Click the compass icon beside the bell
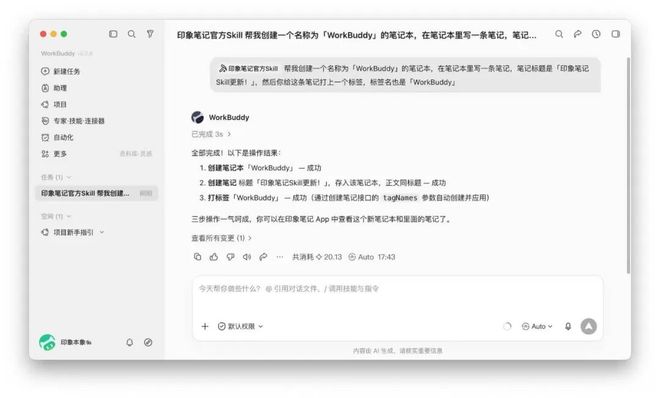Screen dimensions: 660x398 pyautogui.click(x=148, y=342)
